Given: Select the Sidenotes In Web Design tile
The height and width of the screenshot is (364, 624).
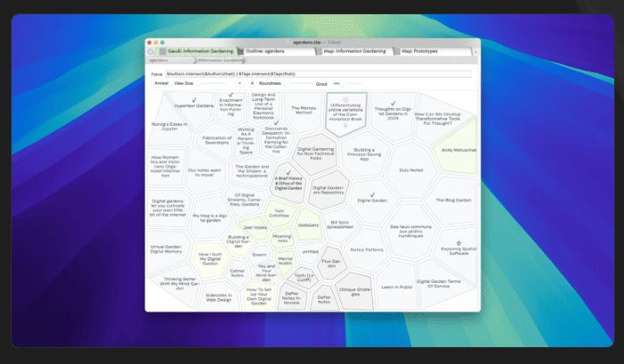Looking at the screenshot, I should 219,298.
